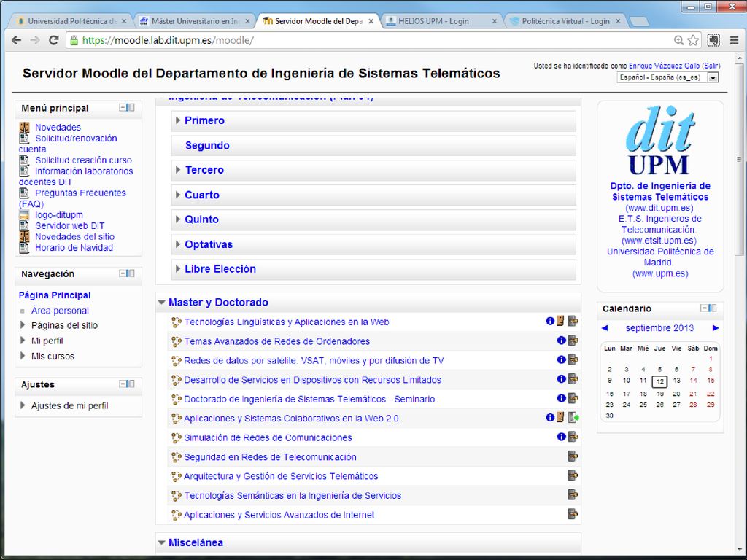Click the extension icon beside the bookmark star
Image resolution: width=747 pixels, height=560 pixels.
click(713, 41)
